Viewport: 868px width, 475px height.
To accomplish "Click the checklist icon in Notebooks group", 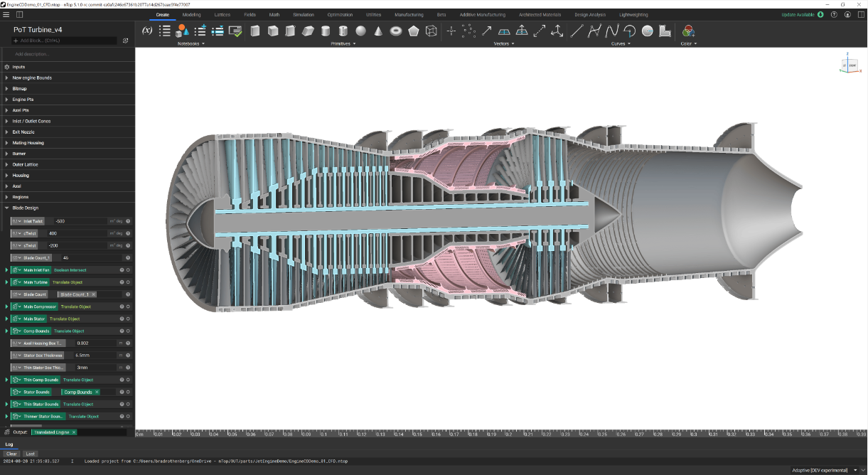I will 235,31.
